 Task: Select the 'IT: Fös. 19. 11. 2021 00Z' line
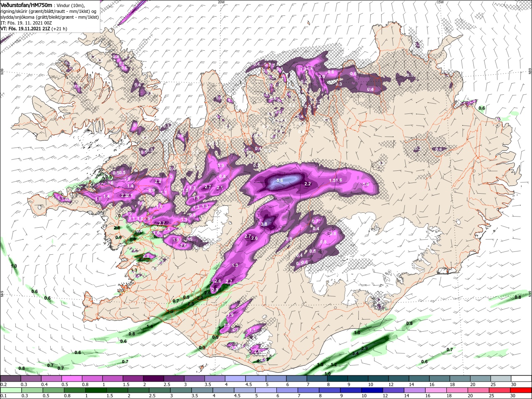pyautogui.click(x=27, y=23)
